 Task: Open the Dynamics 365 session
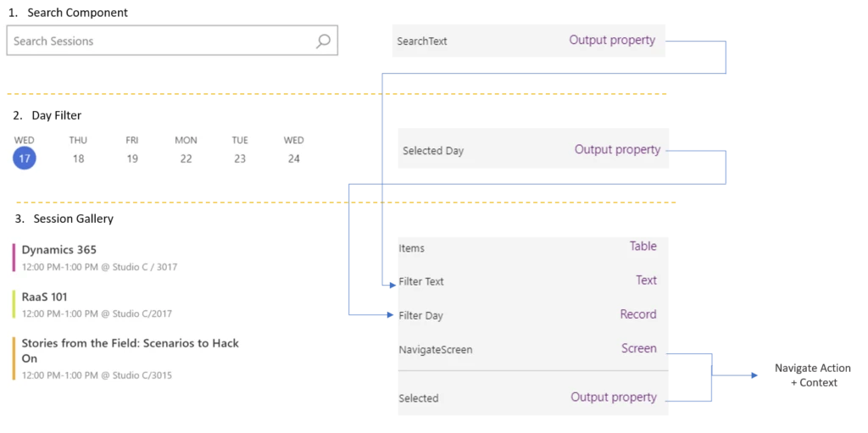click(59, 250)
